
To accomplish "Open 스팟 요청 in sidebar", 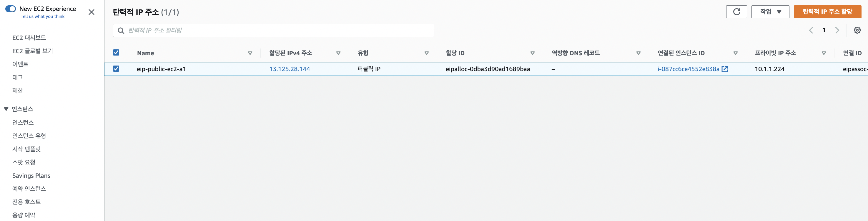I will pos(24,162).
